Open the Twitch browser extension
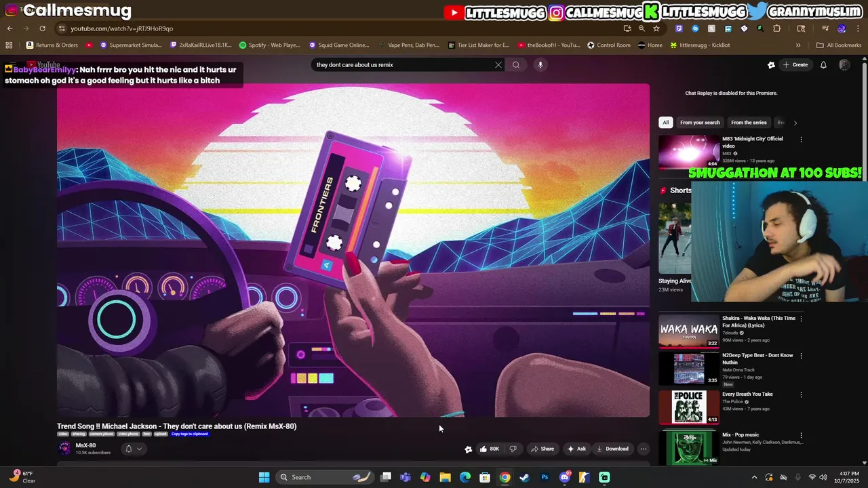 pos(679,28)
